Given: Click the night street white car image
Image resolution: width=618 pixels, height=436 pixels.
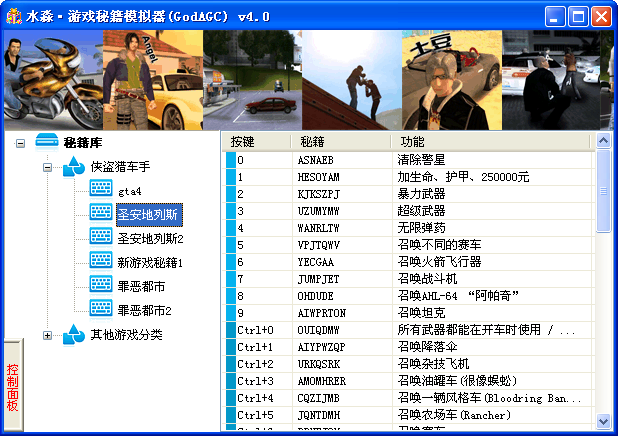Looking at the screenshot, I should (x=551, y=80).
